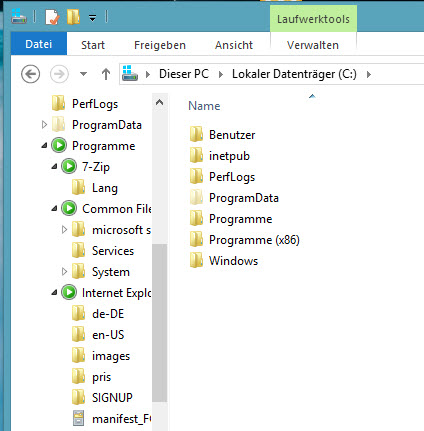Screen dimensions: 424x431
Task: Click the New Folder quick access icon
Action: (x=73, y=17)
